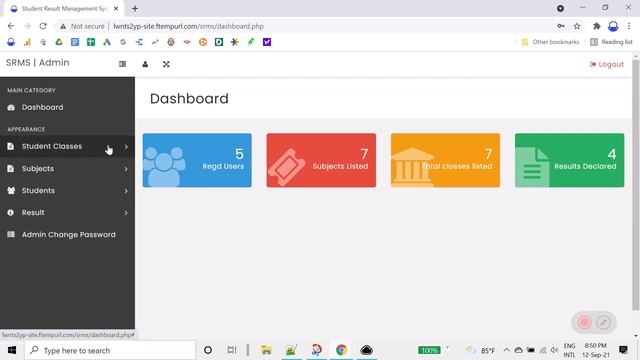Image resolution: width=640 pixels, height=360 pixels.
Task: Expand the Subjects chevron
Action: pos(126,169)
